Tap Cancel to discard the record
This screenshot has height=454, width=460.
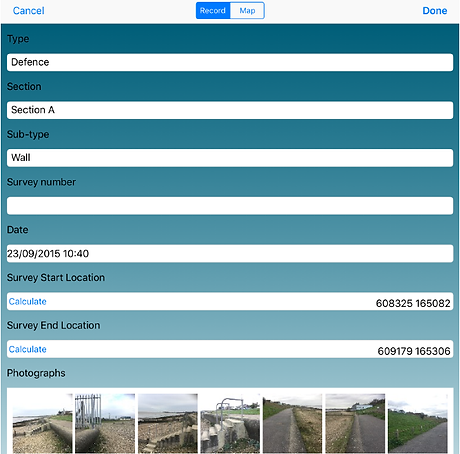(x=28, y=11)
